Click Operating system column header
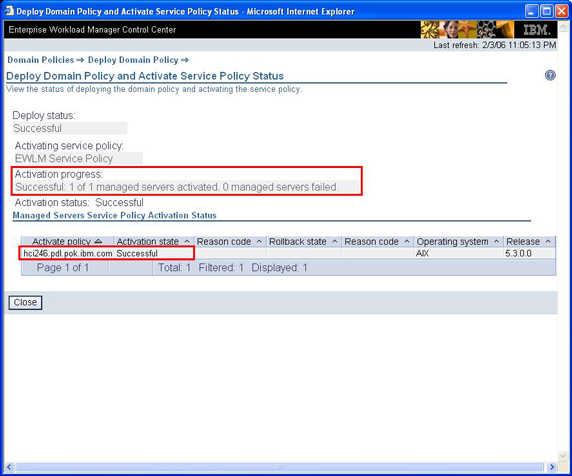The height and width of the screenshot is (476, 572). pos(452,241)
